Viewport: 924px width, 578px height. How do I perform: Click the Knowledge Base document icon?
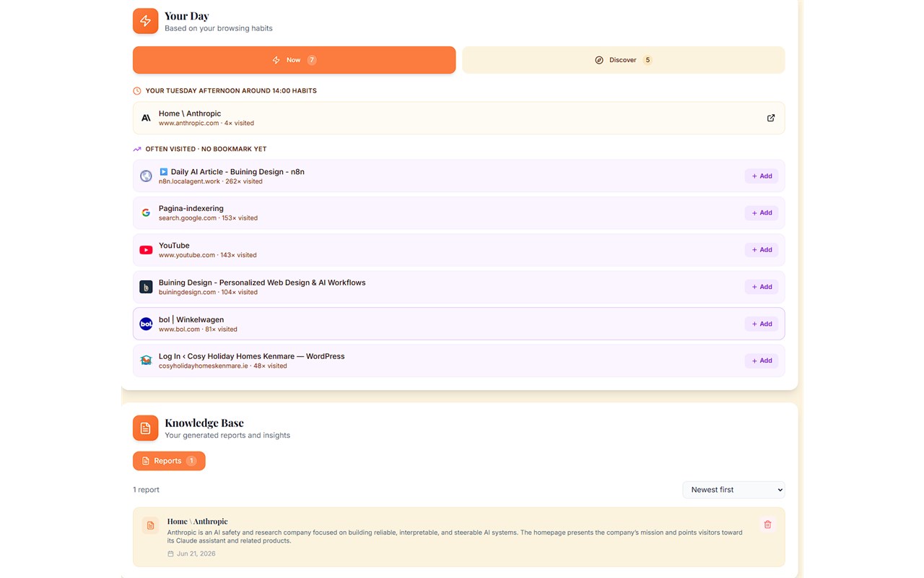coord(145,428)
